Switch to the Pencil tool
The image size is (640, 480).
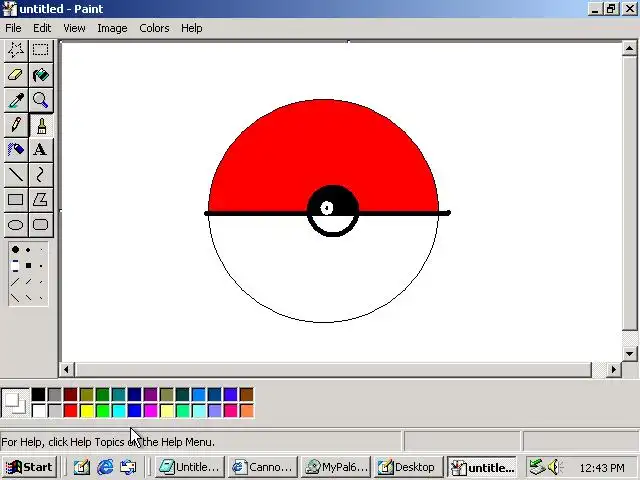16,125
